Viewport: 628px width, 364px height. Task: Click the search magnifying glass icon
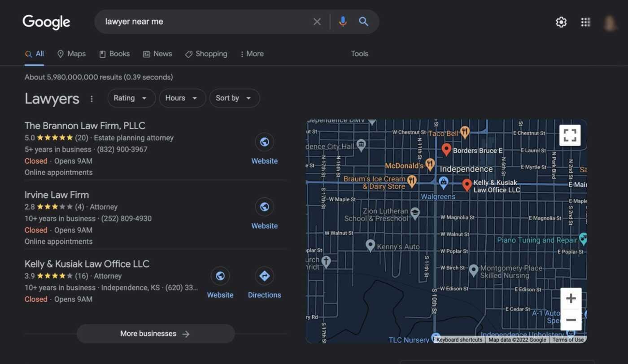pos(363,21)
